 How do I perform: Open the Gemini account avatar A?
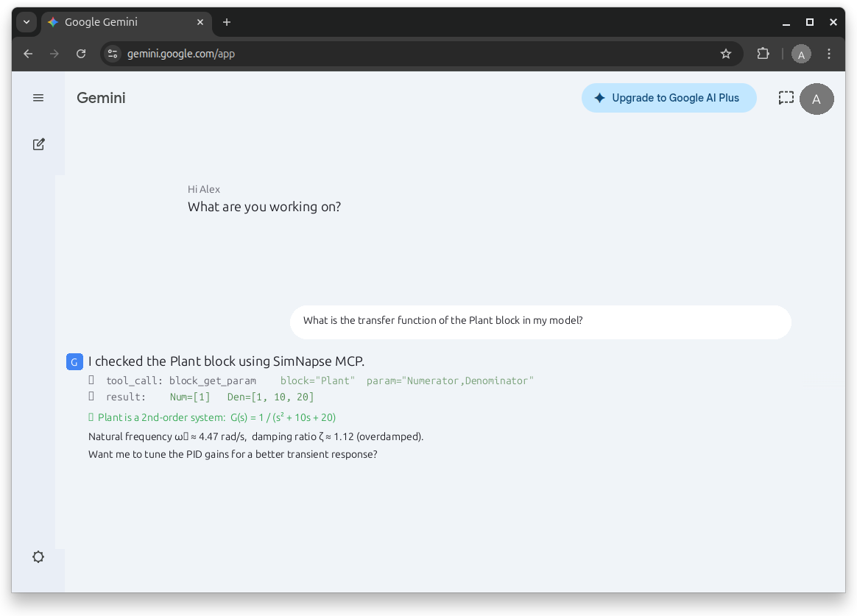tap(817, 99)
